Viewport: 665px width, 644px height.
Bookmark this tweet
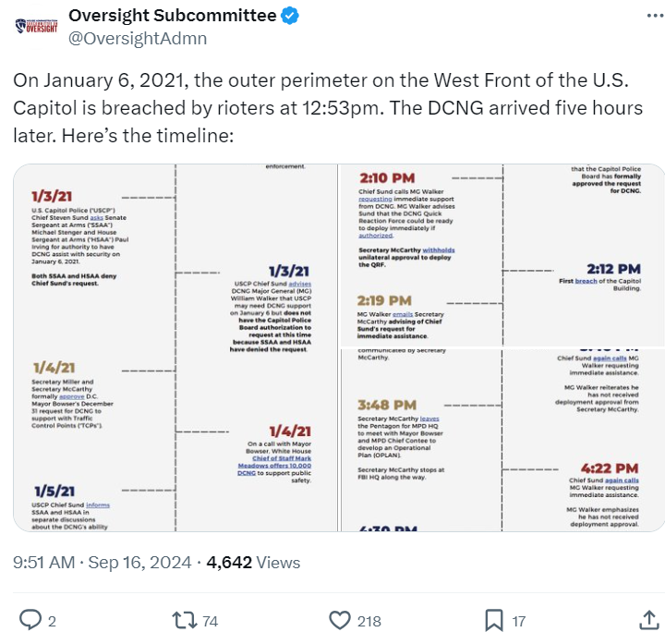pyautogui.click(x=494, y=620)
